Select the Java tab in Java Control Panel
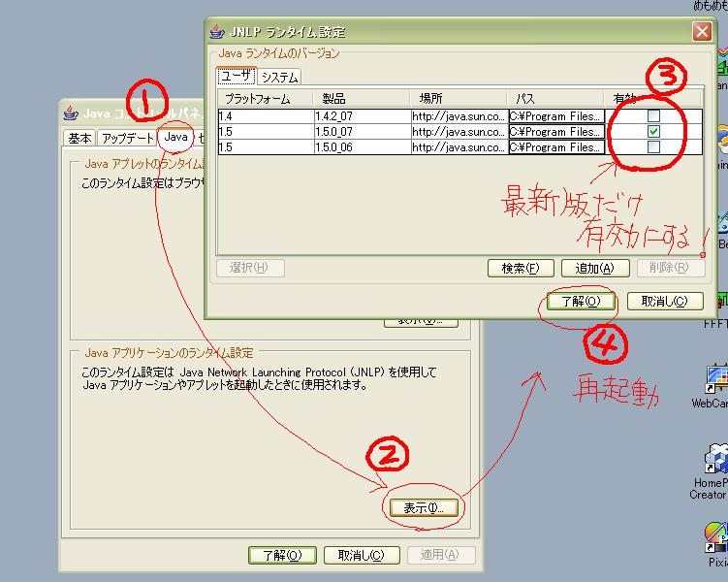 [175, 137]
